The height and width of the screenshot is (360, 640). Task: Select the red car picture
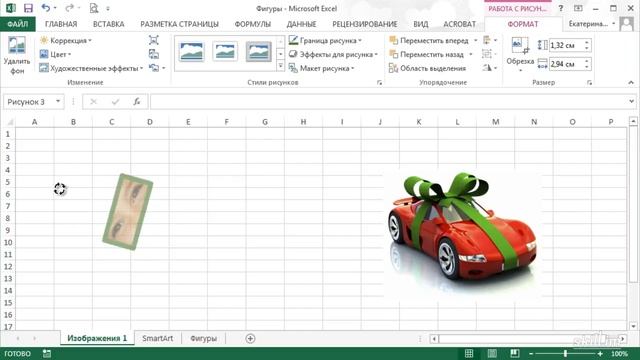point(462,234)
